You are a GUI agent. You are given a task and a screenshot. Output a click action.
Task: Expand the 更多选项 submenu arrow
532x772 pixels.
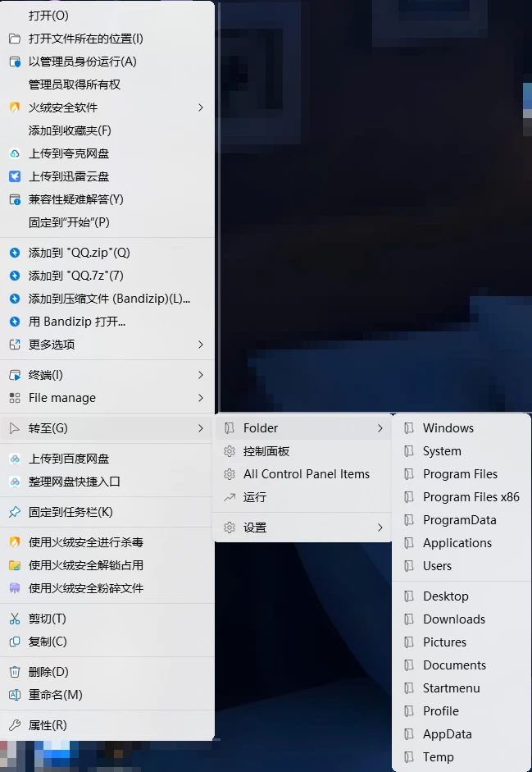pos(201,345)
